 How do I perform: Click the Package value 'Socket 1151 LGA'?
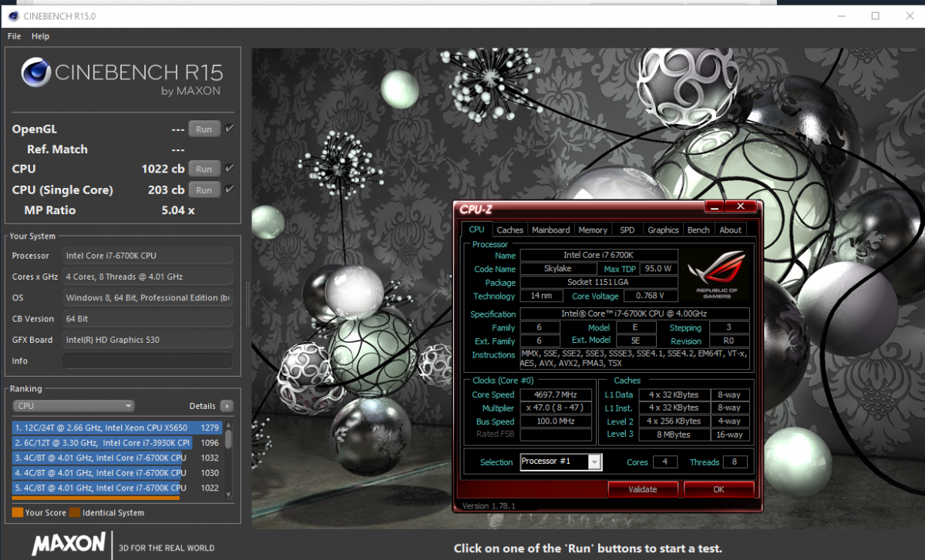(x=599, y=283)
